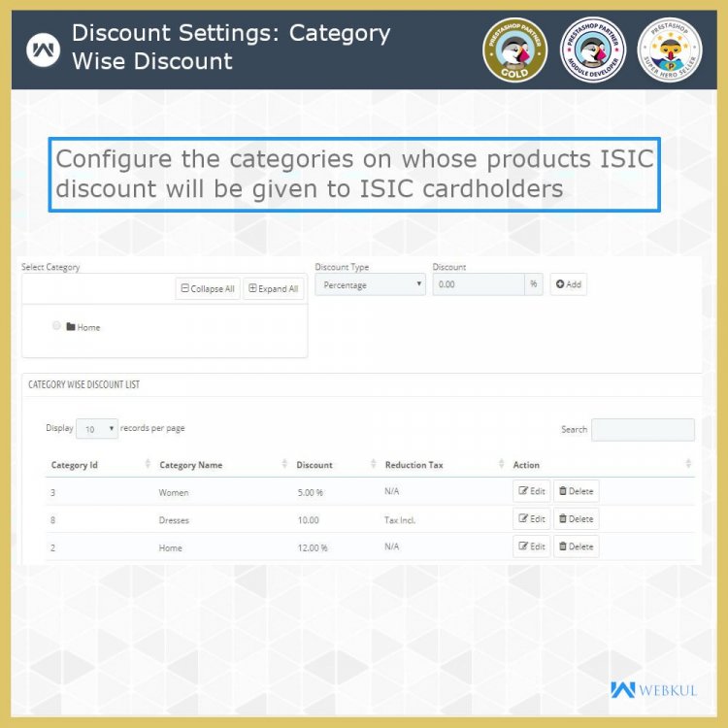The height and width of the screenshot is (728, 728).
Task: Click the table Search input box
Action: [x=643, y=429]
